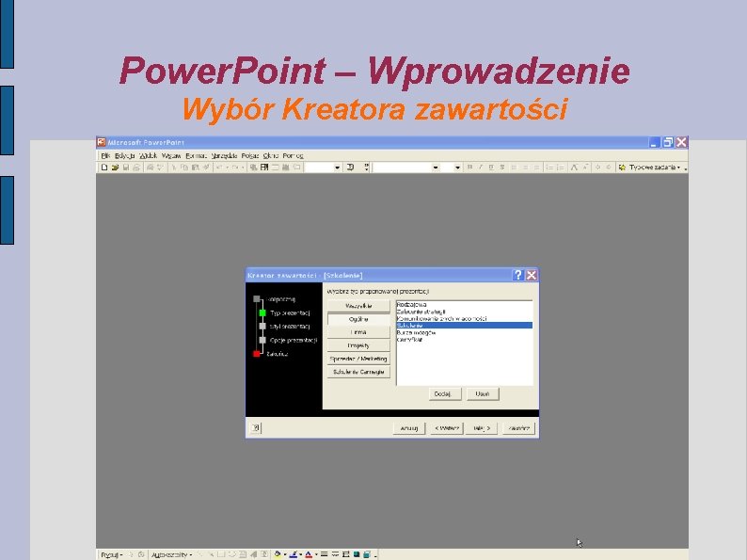
Task: Open the Pomoc menu
Action: pyautogui.click(x=293, y=156)
